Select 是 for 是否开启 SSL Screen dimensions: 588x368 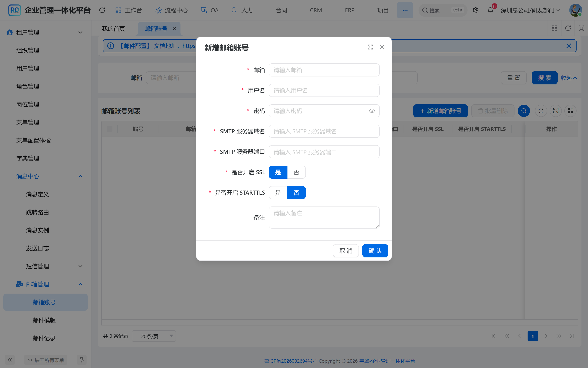(278, 172)
